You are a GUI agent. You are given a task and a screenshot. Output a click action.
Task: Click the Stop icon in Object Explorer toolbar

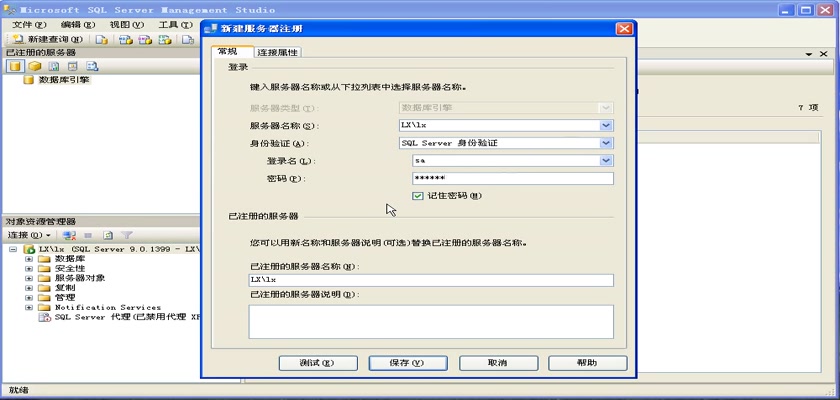88,235
